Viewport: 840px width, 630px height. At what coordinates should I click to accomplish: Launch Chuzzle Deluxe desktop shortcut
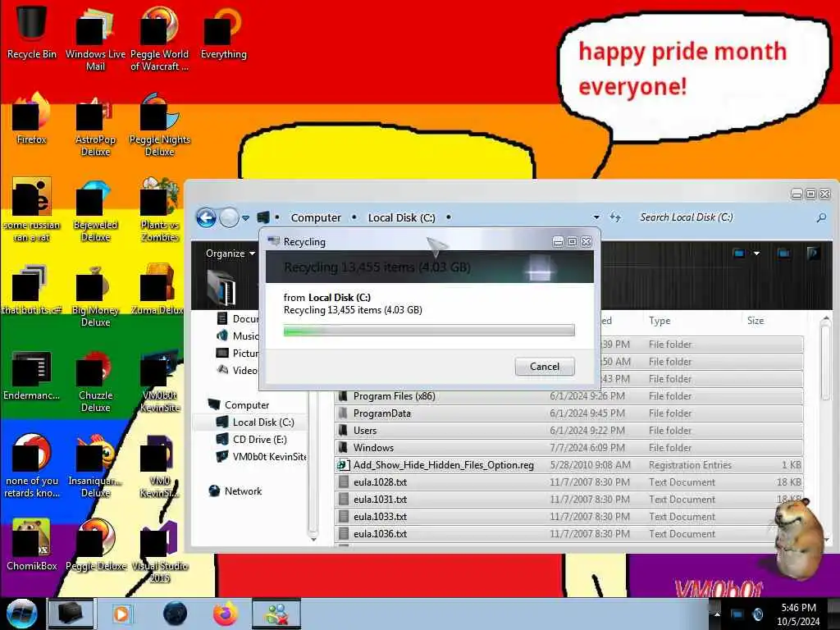[95, 381]
